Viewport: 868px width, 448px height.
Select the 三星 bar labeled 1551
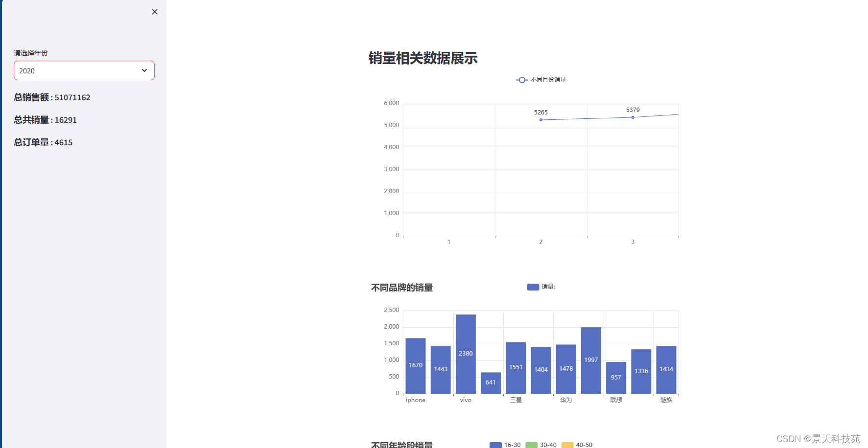pos(516,368)
